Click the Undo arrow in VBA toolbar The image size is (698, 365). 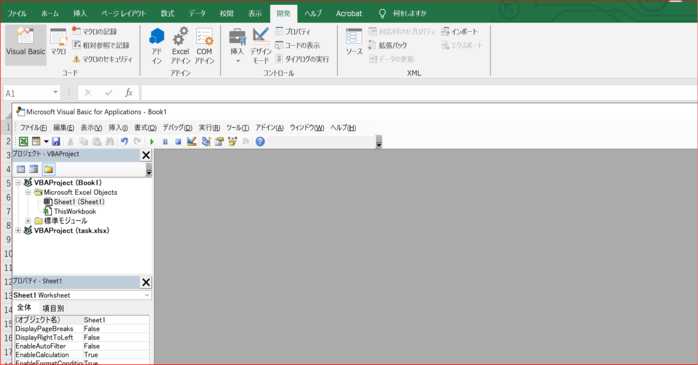124,142
